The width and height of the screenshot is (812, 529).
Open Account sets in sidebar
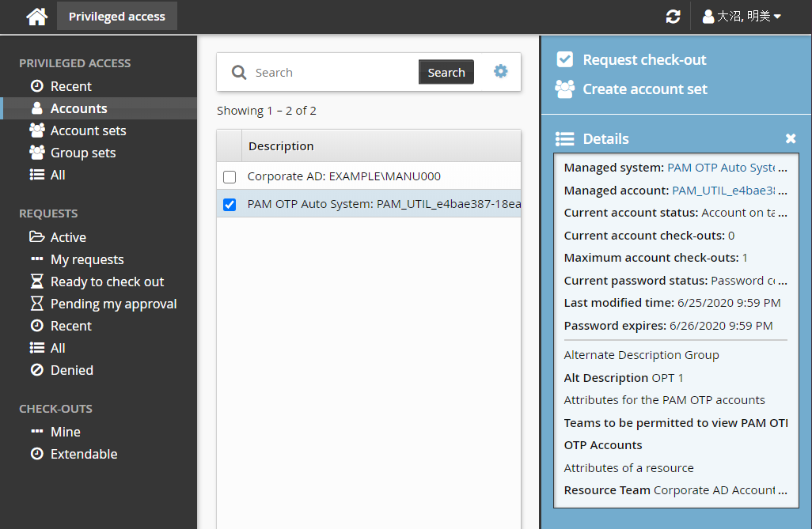coord(88,130)
